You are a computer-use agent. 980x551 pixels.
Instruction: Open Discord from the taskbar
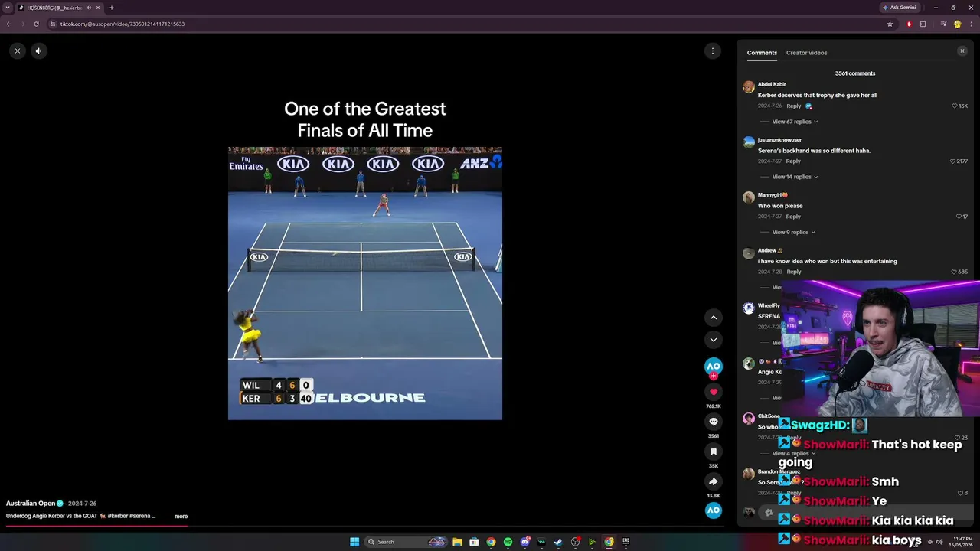coord(524,542)
